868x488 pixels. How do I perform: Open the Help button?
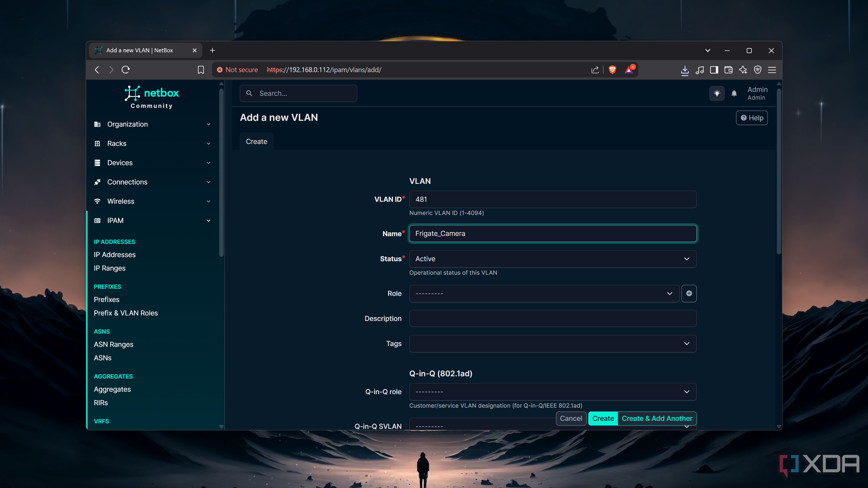tap(752, 118)
